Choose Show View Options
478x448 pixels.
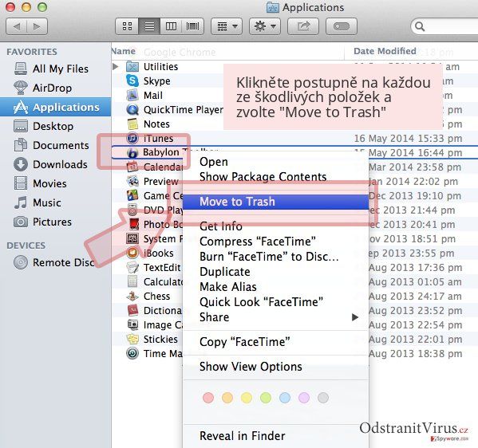(275, 367)
